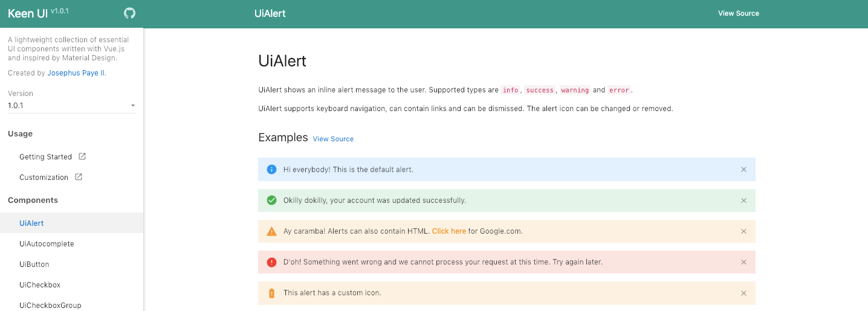Image resolution: width=868 pixels, height=311 pixels.
Task: Click the green checkmark success icon
Action: tap(271, 200)
